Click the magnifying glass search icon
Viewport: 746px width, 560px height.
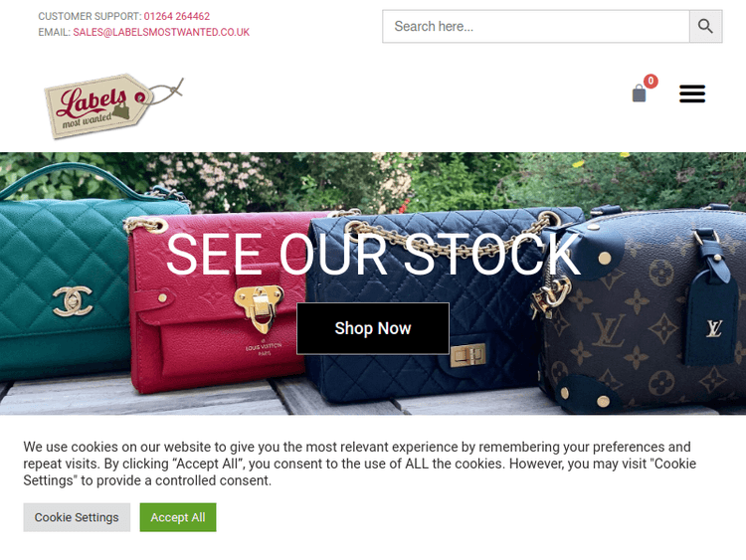click(x=705, y=26)
